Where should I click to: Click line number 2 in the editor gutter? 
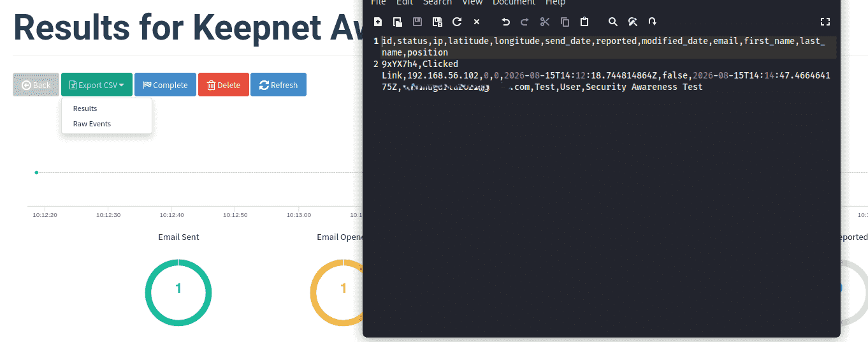(x=376, y=64)
